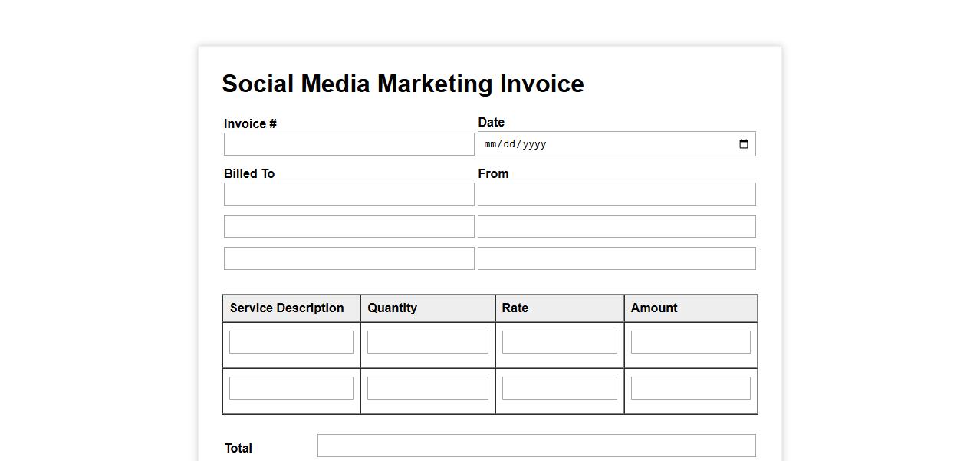Click the third From field
Viewport: 980px width, 461px height.
coord(617,258)
